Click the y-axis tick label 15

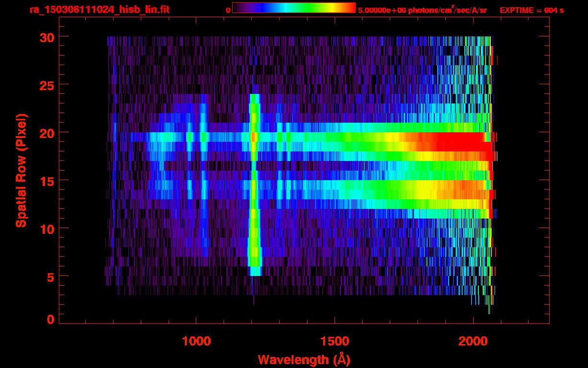point(46,181)
